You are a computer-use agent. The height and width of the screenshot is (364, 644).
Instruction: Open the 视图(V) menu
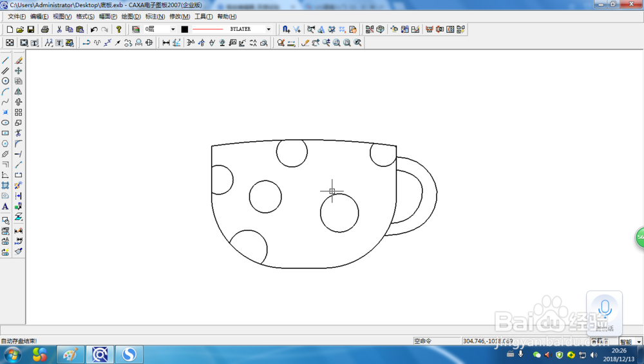click(62, 17)
